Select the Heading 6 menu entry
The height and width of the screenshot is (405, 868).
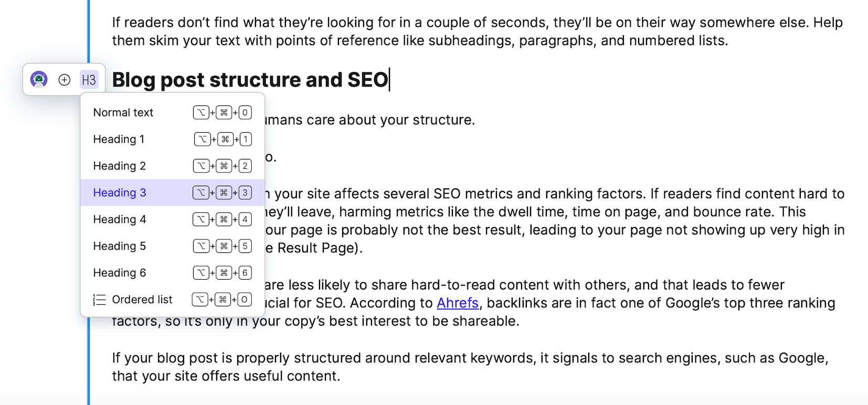point(120,273)
